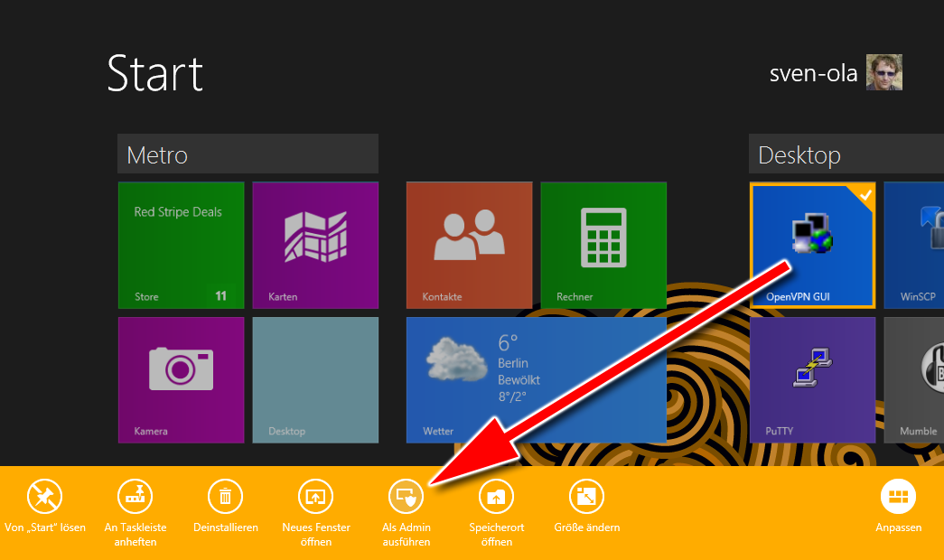The image size is (944, 560).
Task: Switch to the Desktop tile
Action: (x=315, y=379)
